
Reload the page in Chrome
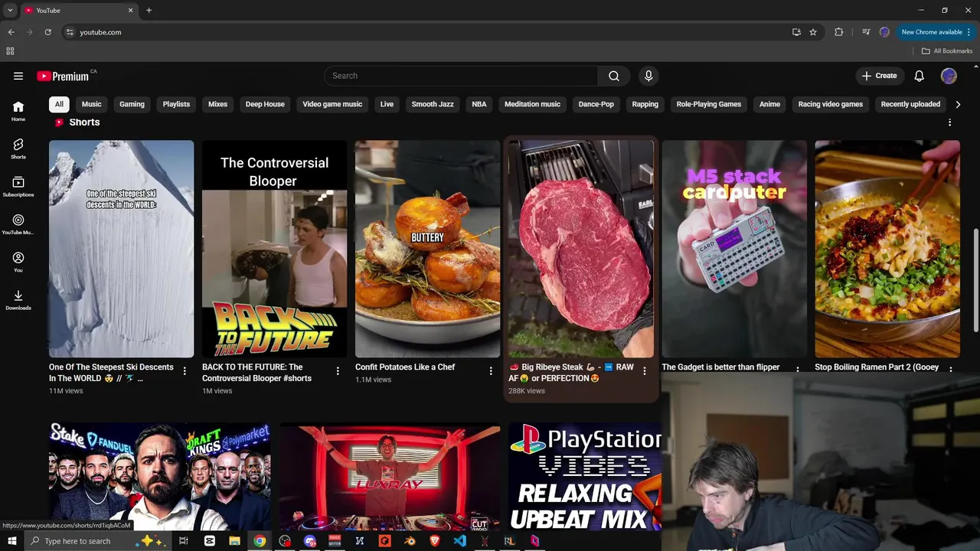tap(47, 32)
